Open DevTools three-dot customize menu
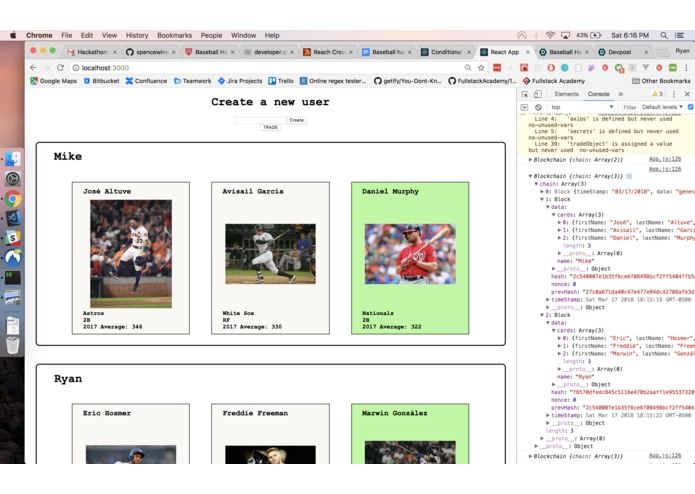This screenshot has width=695, height=494. coord(674,94)
